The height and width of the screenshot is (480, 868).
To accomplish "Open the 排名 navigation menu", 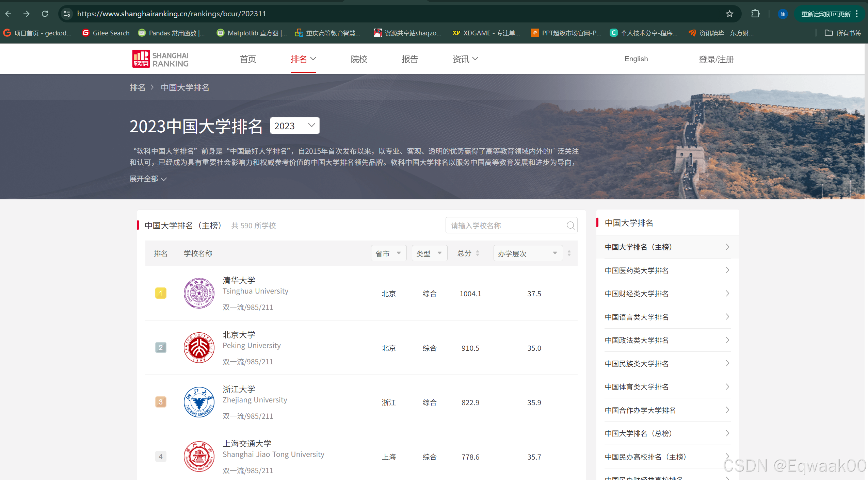I will [x=303, y=59].
